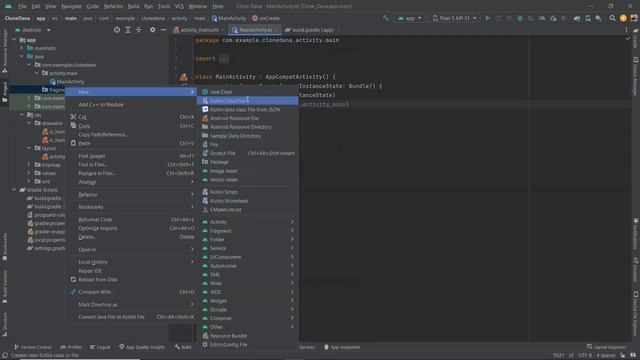Select Kotlin Script in New submenu

click(248, 192)
